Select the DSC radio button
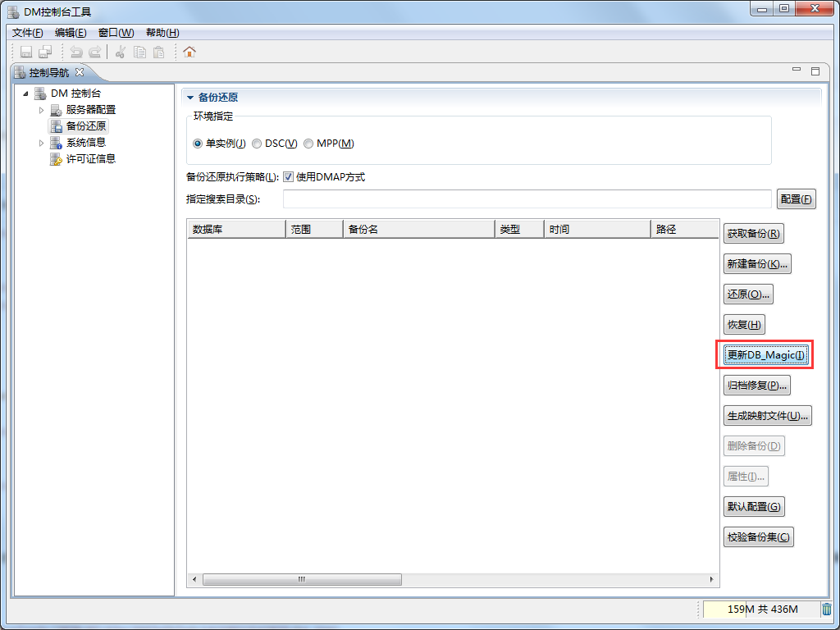The image size is (840, 630). [x=257, y=144]
